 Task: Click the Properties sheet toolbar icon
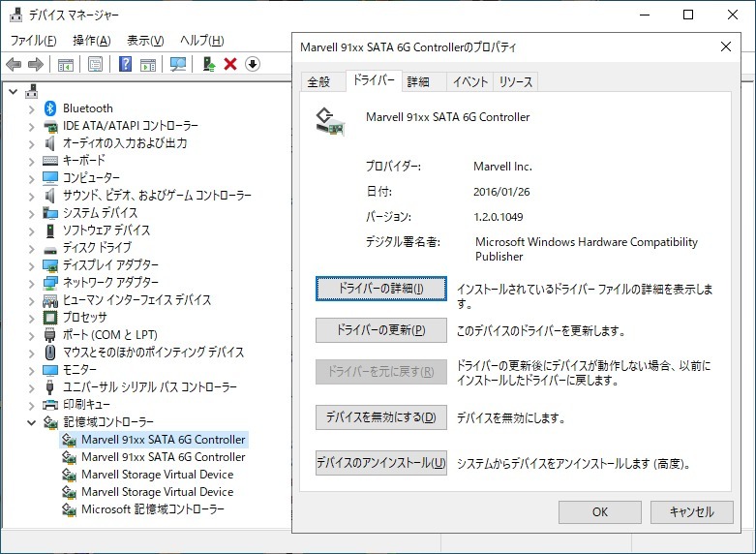[x=95, y=64]
